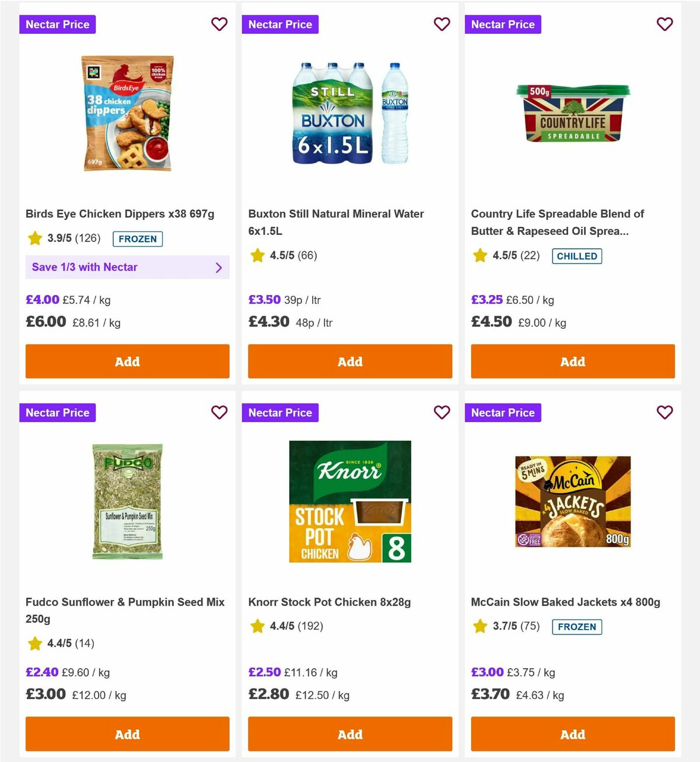
Task: Click the Nectar Price badge on Fudco seed mix
Action: [57, 412]
